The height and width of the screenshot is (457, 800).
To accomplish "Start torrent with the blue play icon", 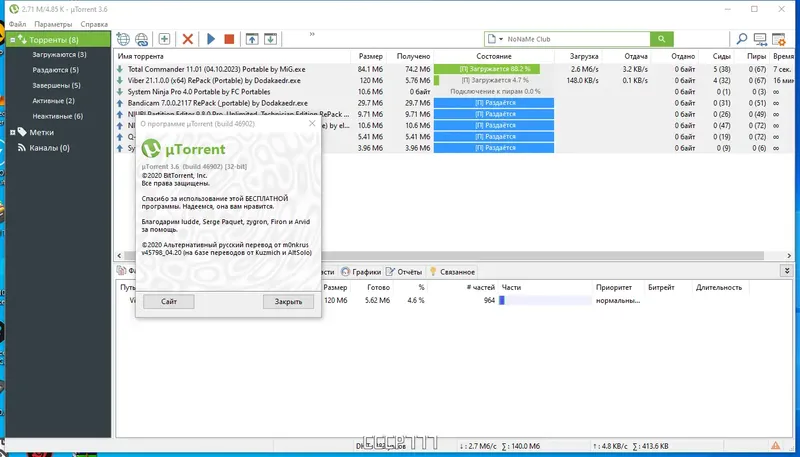I will [x=211, y=39].
